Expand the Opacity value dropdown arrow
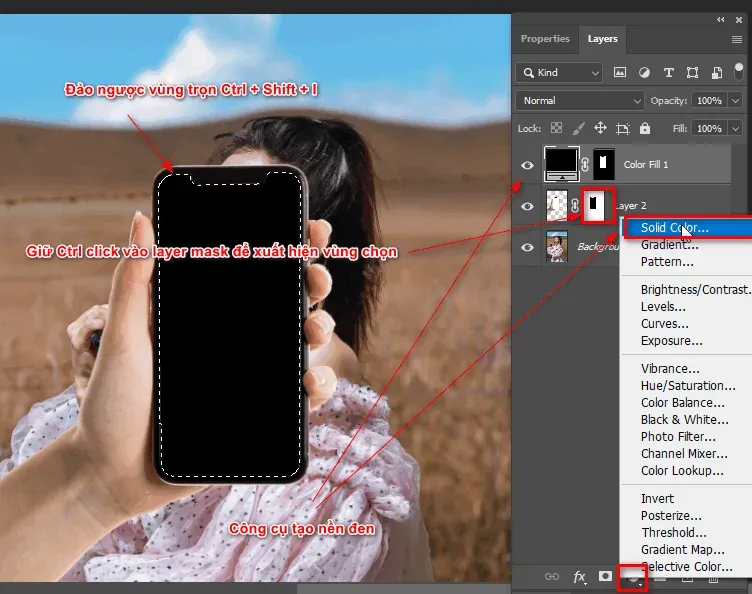 click(736, 101)
